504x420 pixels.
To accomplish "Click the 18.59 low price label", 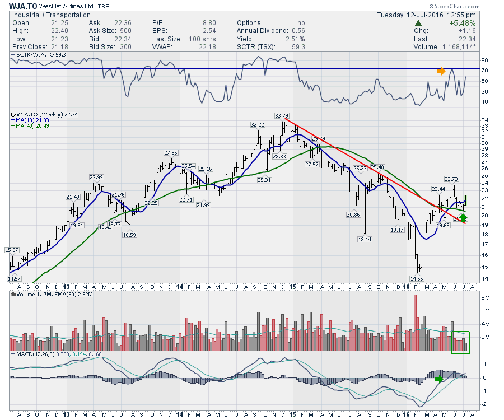I will coord(129,235).
